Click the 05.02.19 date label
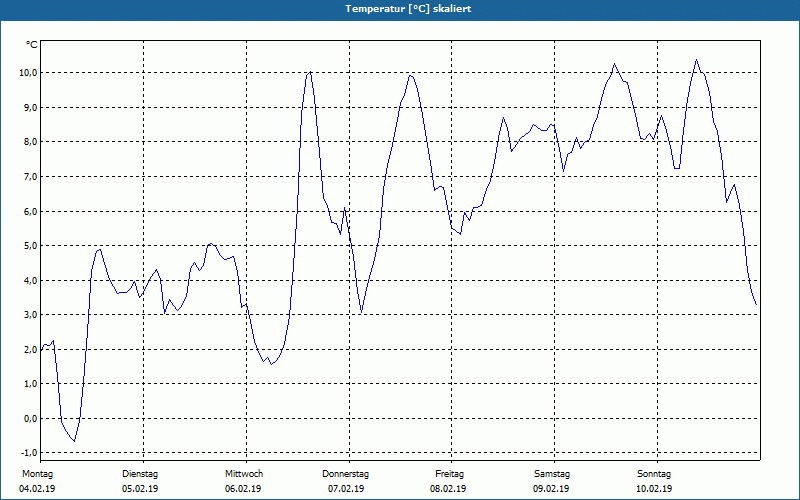The image size is (800, 500). 140,489
